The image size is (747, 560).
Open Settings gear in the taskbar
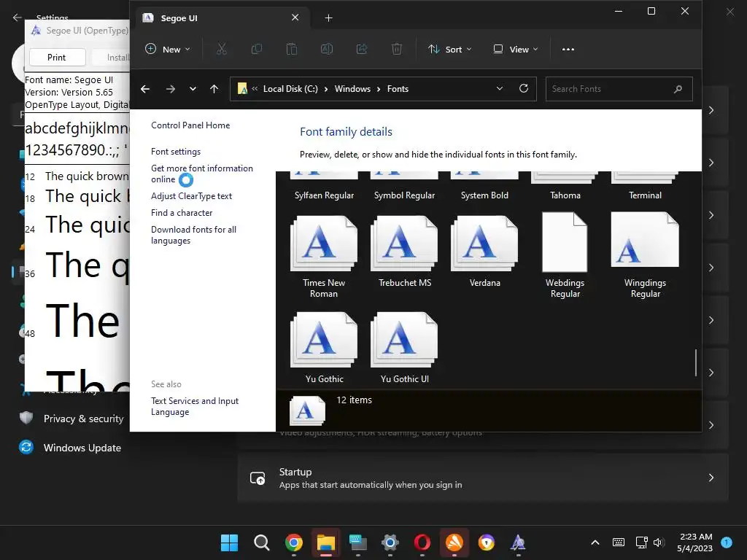click(x=390, y=542)
